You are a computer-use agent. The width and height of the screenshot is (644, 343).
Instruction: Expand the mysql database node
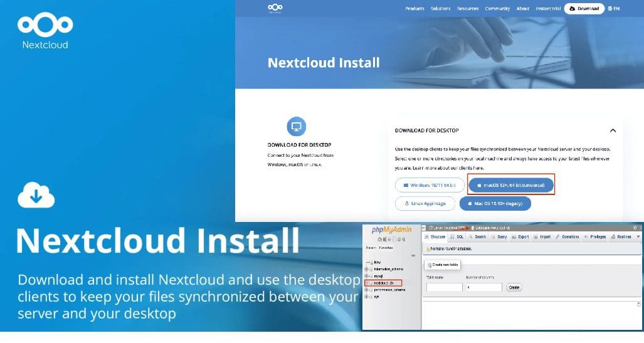click(x=366, y=276)
